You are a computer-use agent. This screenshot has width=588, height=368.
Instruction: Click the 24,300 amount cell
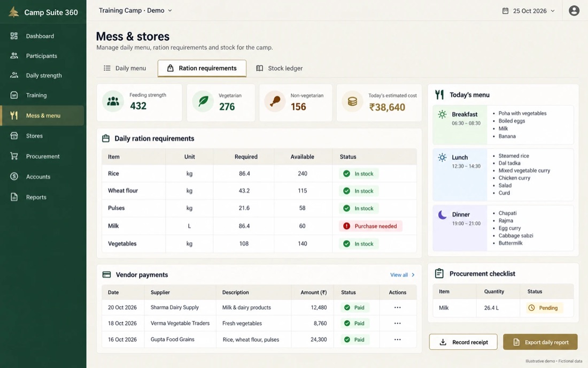click(x=319, y=340)
